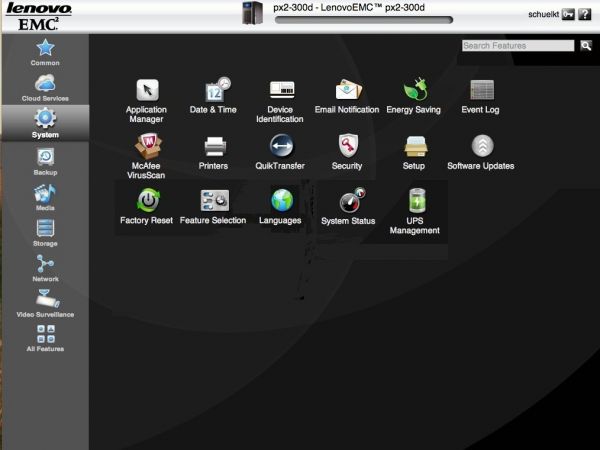Screen dimensions: 600x450
Task: Select Backup category in sidebar
Action: click(45, 162)
